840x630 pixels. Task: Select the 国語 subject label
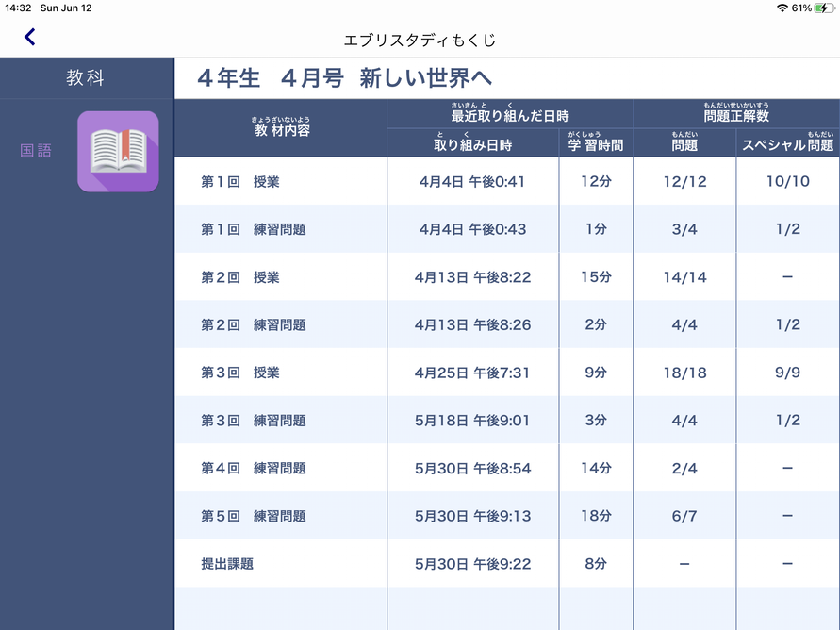coord(37,151)
